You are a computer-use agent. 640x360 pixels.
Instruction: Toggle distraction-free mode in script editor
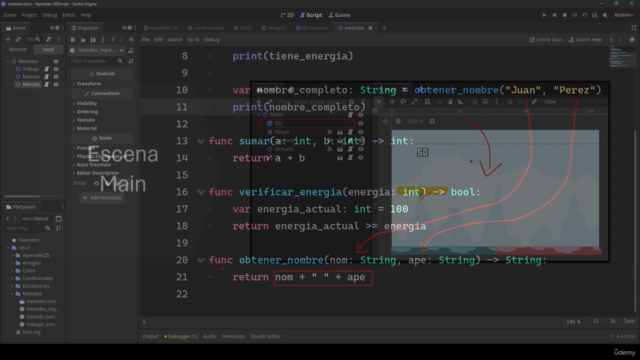[x=633, y=28]
